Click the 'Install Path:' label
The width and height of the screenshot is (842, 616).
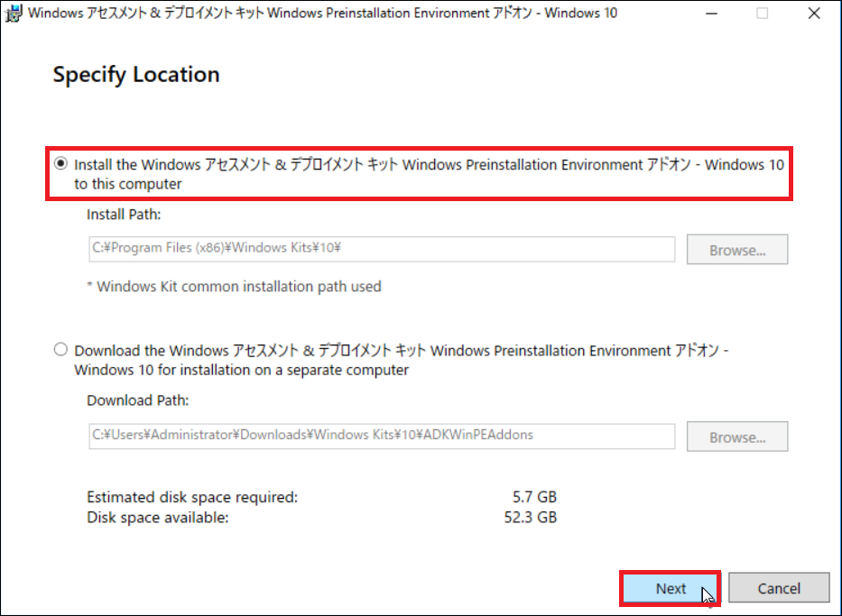point(124,215)
